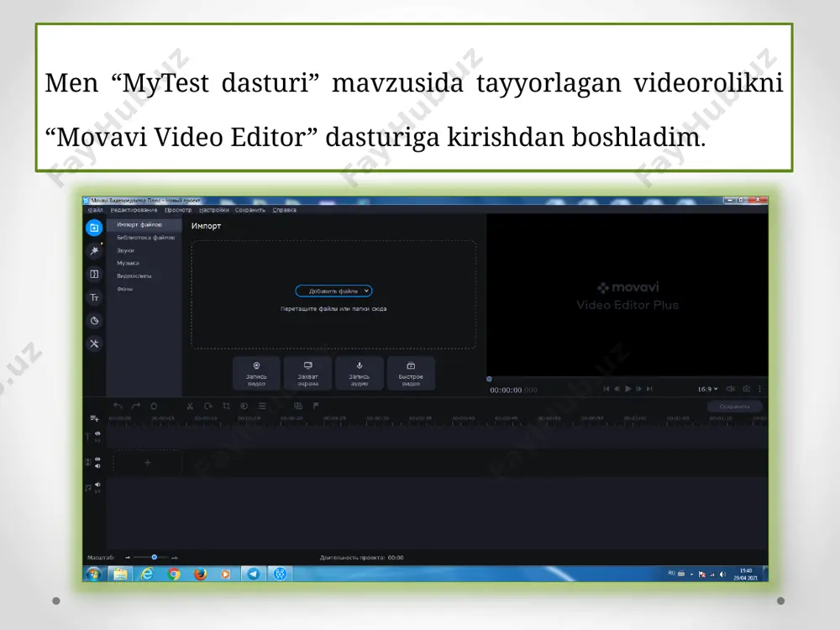Open the three-dot preview options menu
Image resolution: width=840 pixels, height=630 pixels.
[x=759, y=389]
